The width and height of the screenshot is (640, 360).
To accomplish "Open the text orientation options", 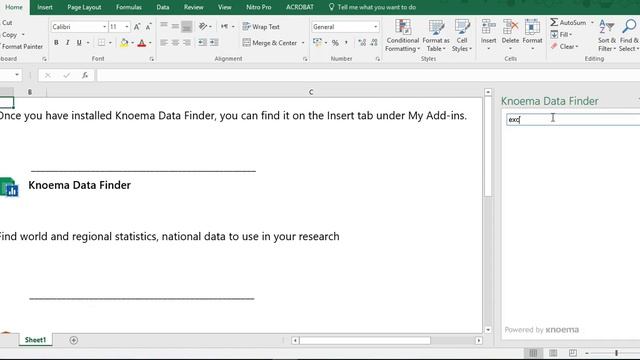I will [205, 27].
